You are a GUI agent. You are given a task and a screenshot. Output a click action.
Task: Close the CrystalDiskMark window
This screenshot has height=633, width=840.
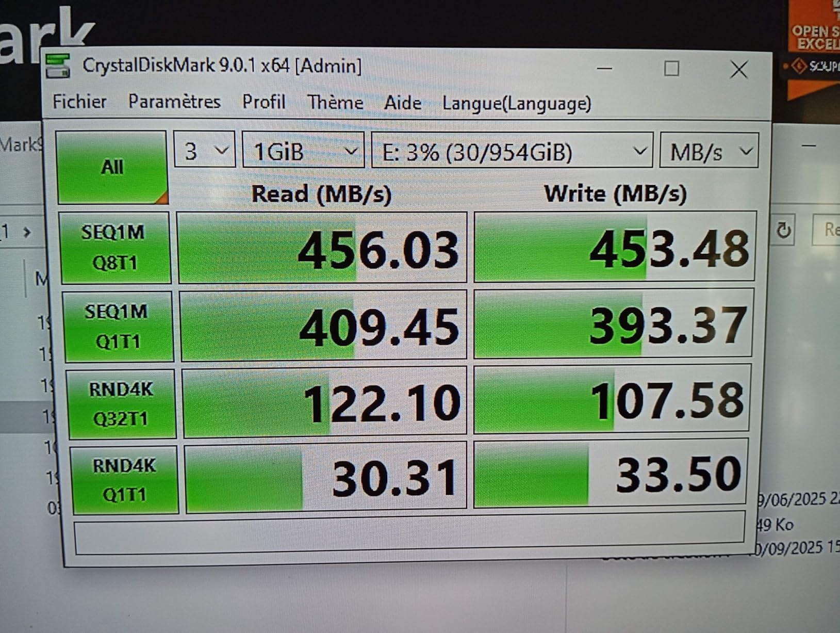tap(739, 69)
